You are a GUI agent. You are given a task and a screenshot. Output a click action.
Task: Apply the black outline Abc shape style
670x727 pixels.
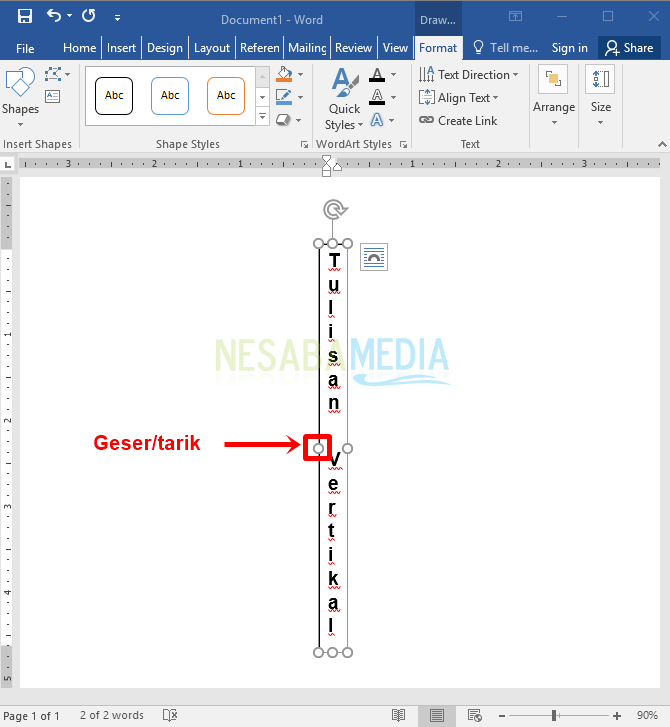(x=114, y=96)
